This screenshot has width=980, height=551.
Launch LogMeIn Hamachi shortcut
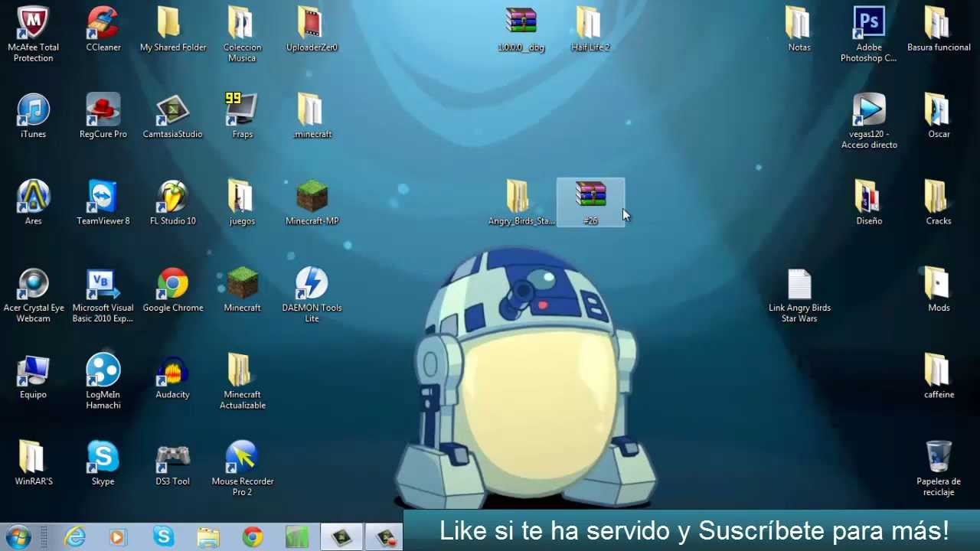[103, 382]
